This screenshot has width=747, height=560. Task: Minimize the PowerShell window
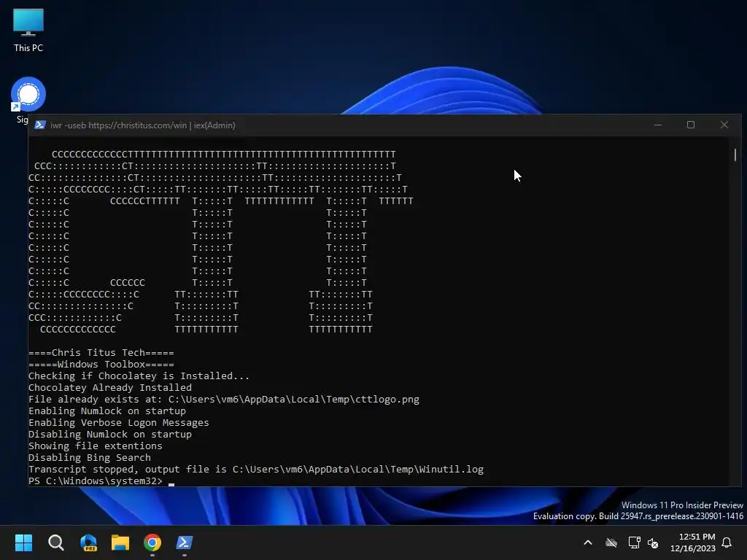[x=658, y=125]
